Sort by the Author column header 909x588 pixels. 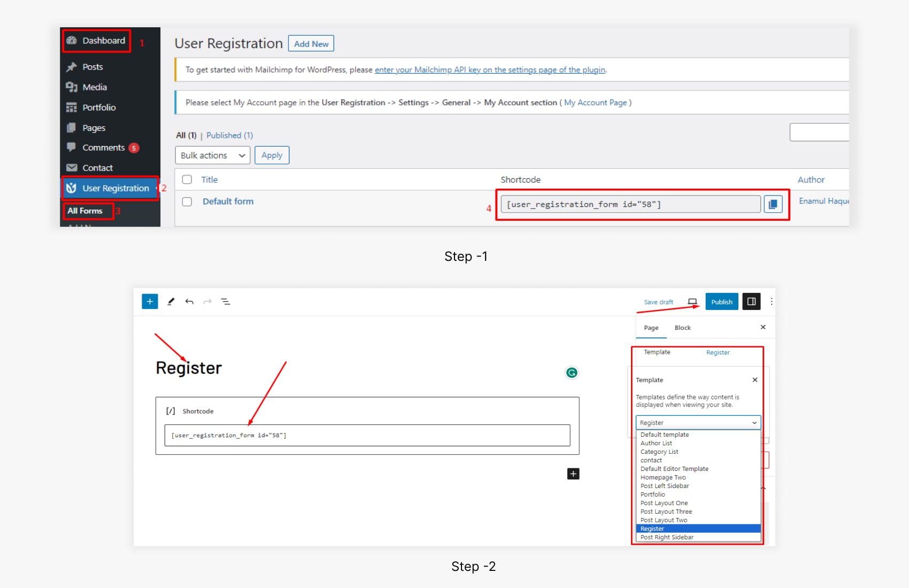811,180
